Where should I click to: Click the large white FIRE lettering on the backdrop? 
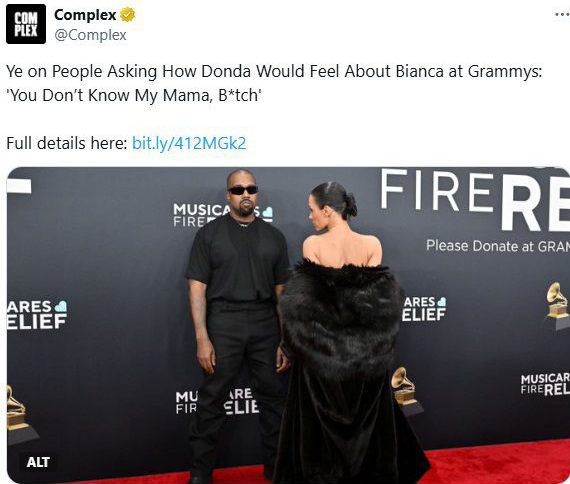[436, 191]
